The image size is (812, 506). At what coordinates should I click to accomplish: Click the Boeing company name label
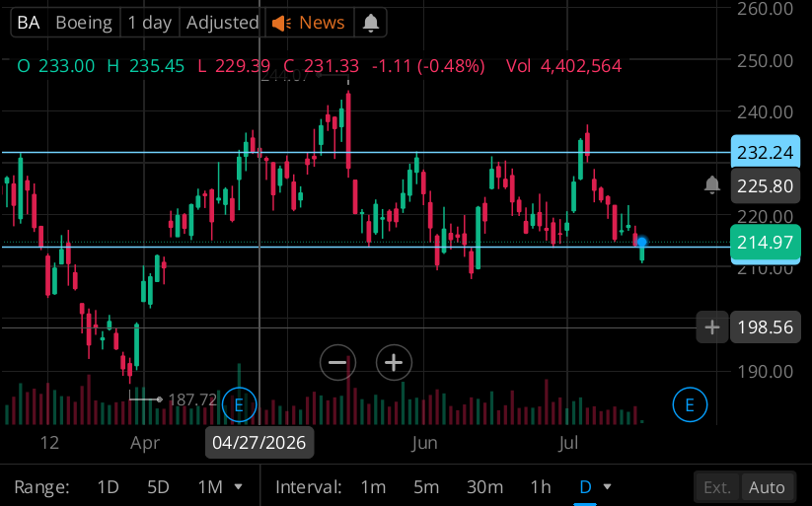[x=84, y=23]
